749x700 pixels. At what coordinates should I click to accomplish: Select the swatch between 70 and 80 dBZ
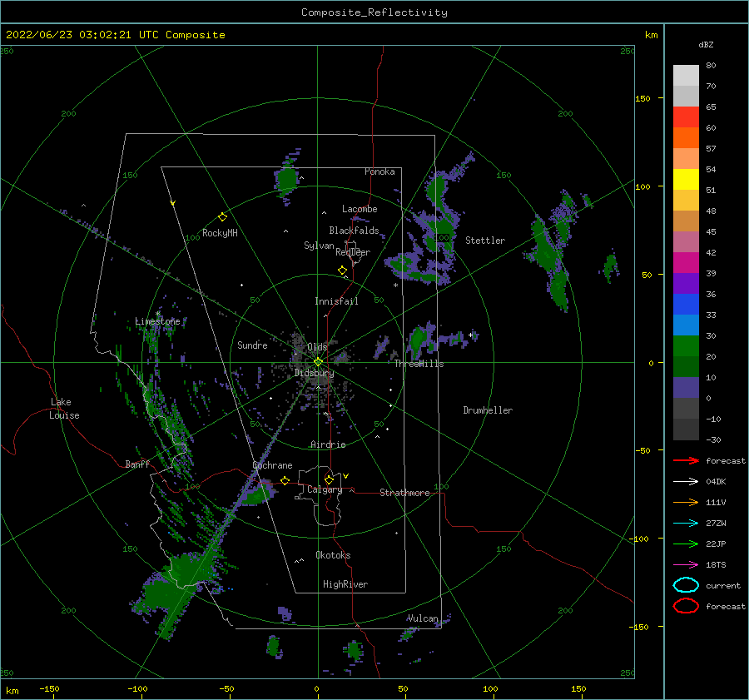(686, 76)
